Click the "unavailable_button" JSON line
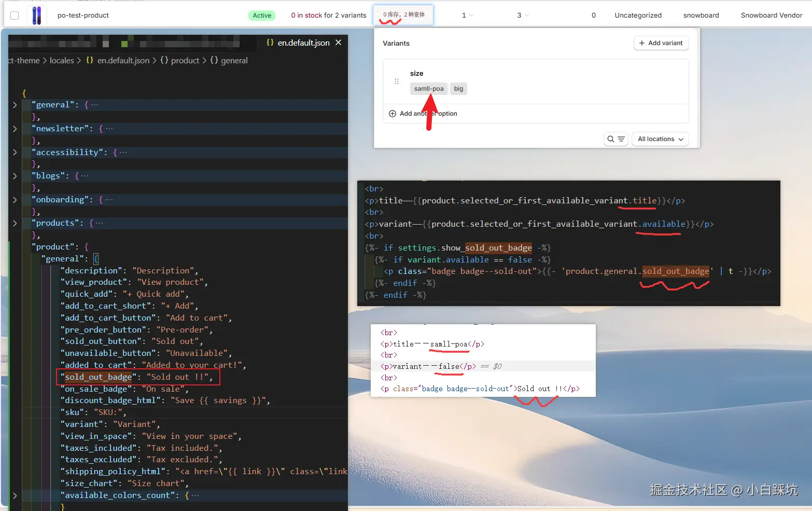 [x=146, y=353]
